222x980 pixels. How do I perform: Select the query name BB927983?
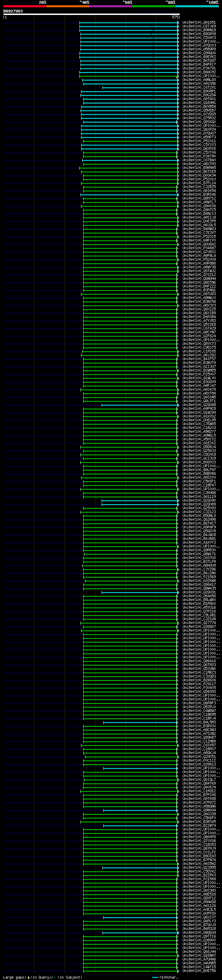pyautogui.click(x=13, y=11)
